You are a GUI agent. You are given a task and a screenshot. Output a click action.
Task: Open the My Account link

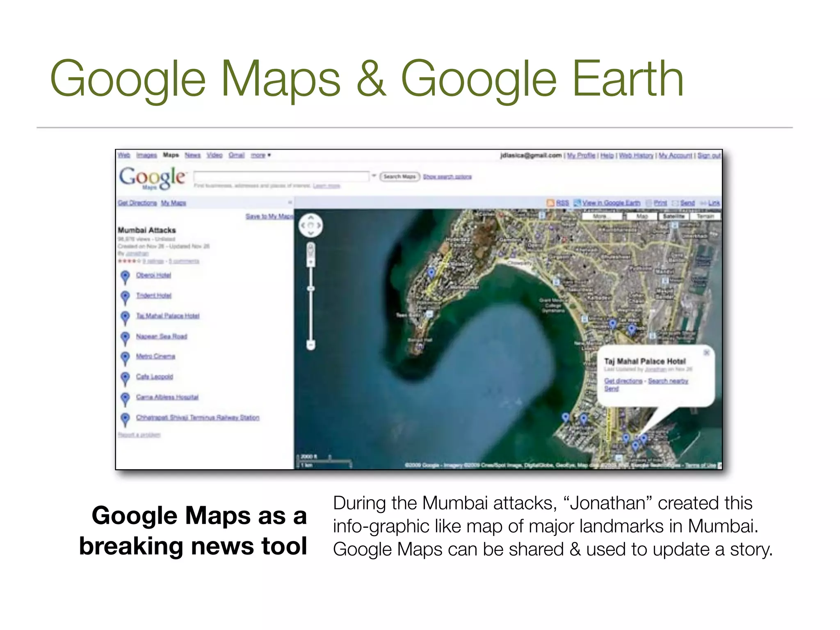coord(676,155)
